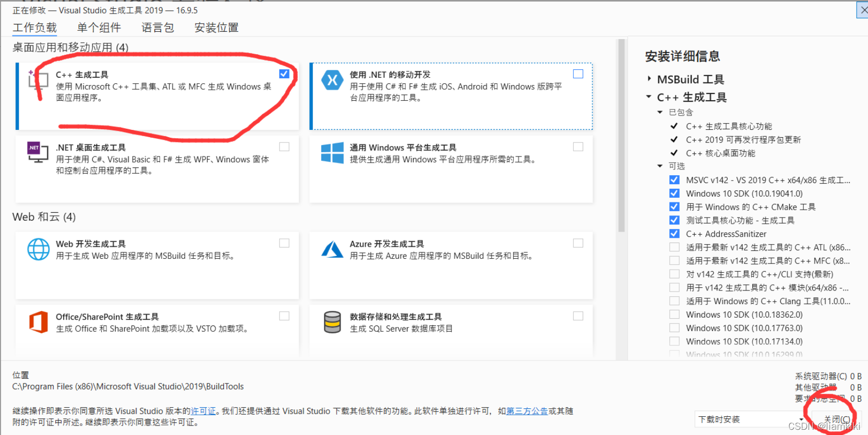Click the Windows logo of Universal Windows Platform tools

pyautogui.click(x=332, y=153)
